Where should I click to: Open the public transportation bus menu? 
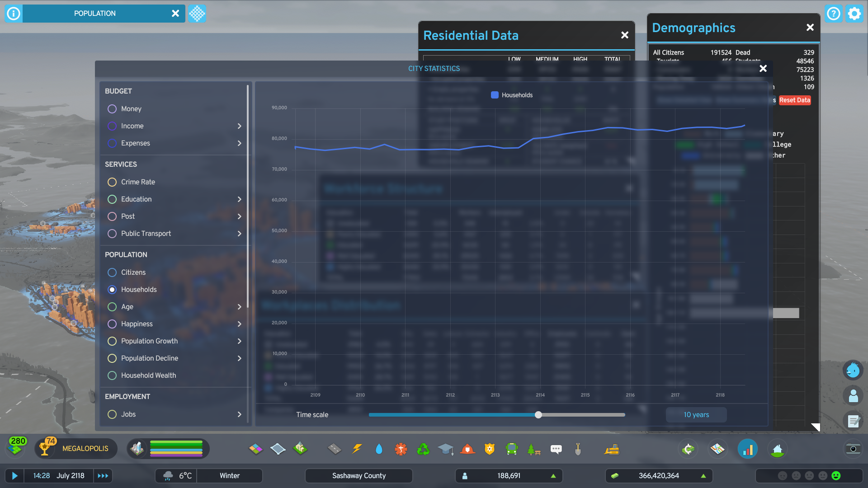511,449
